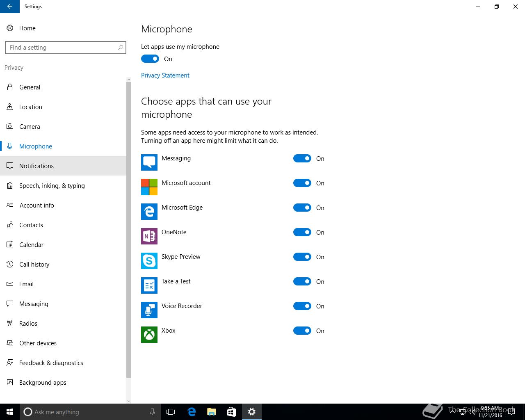
Task: Open Task View from the taskbar
Action: [171, 412]
